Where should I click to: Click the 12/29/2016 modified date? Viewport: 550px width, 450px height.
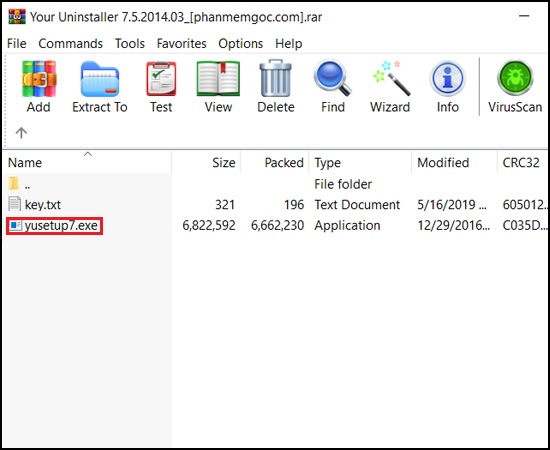454,225
